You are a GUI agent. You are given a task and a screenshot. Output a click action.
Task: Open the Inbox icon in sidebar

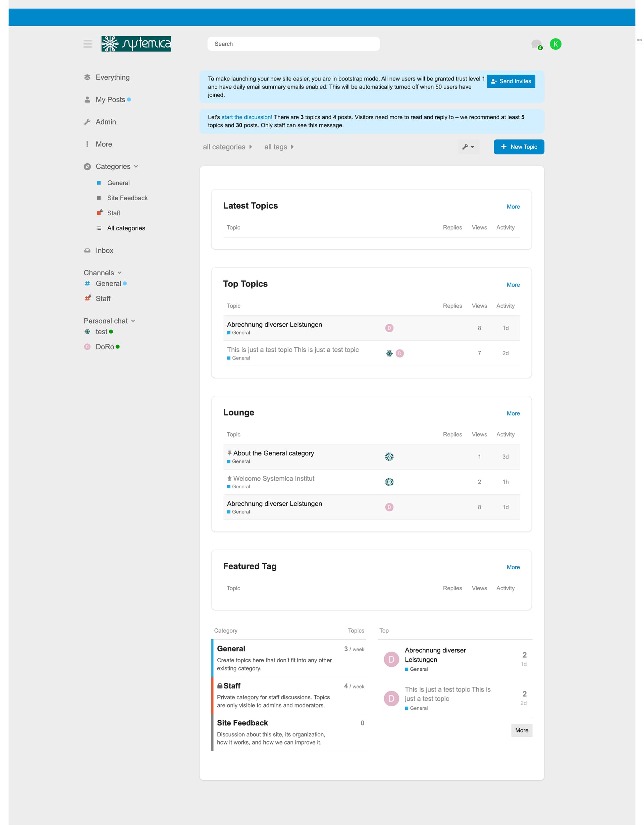tap(87, 251)
